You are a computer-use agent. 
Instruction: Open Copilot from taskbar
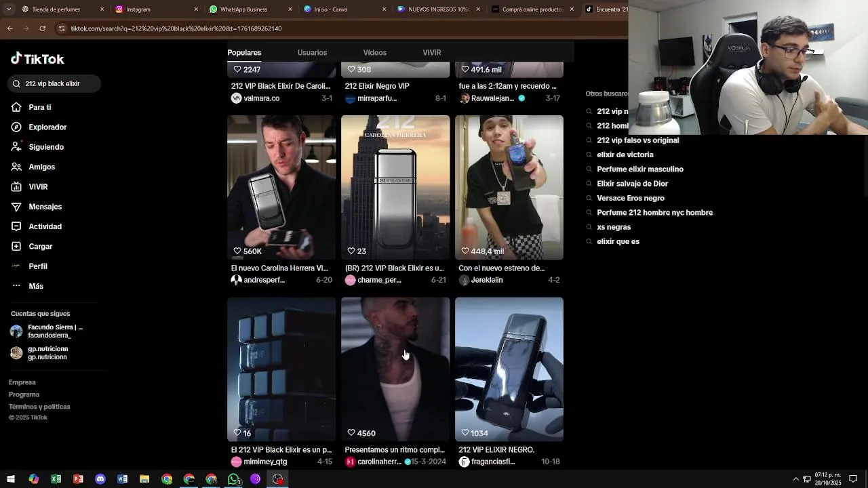pos(33,479)
